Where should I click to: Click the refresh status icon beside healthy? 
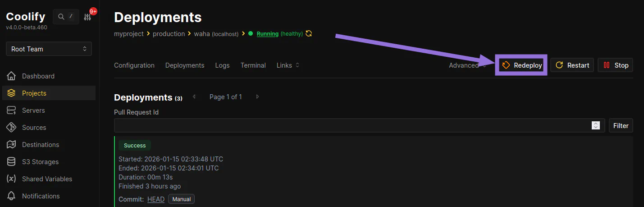(x=309, y=34)
